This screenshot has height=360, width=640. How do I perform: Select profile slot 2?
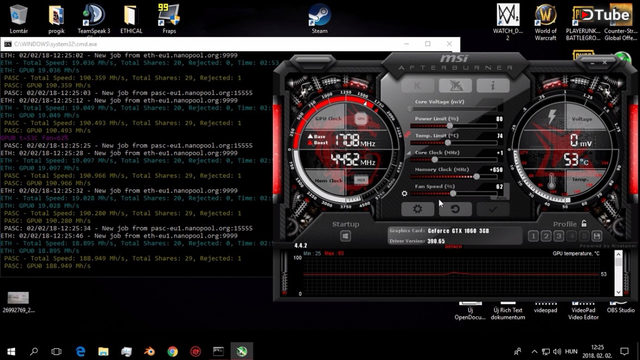coord(546,236)
